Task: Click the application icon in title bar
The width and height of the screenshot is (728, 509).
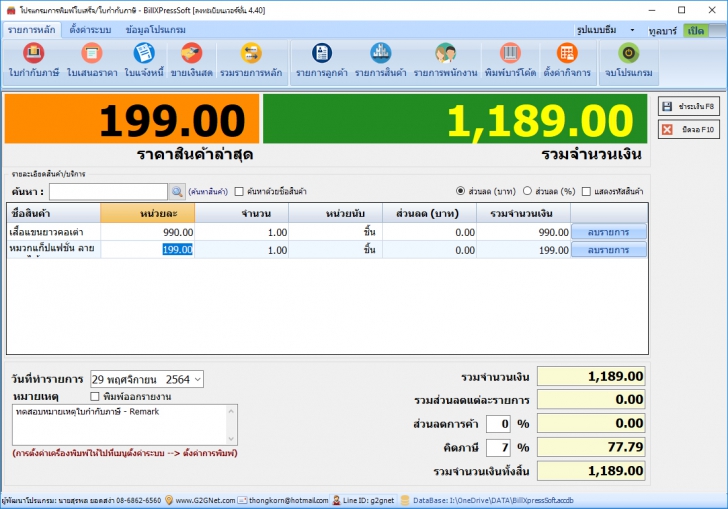Action: coord(11,10)
